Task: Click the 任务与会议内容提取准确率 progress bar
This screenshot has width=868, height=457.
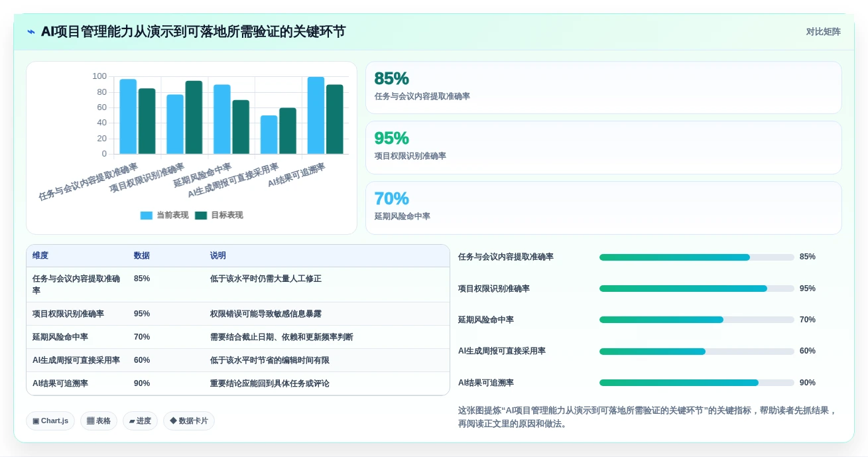Action: click(696, 257)
